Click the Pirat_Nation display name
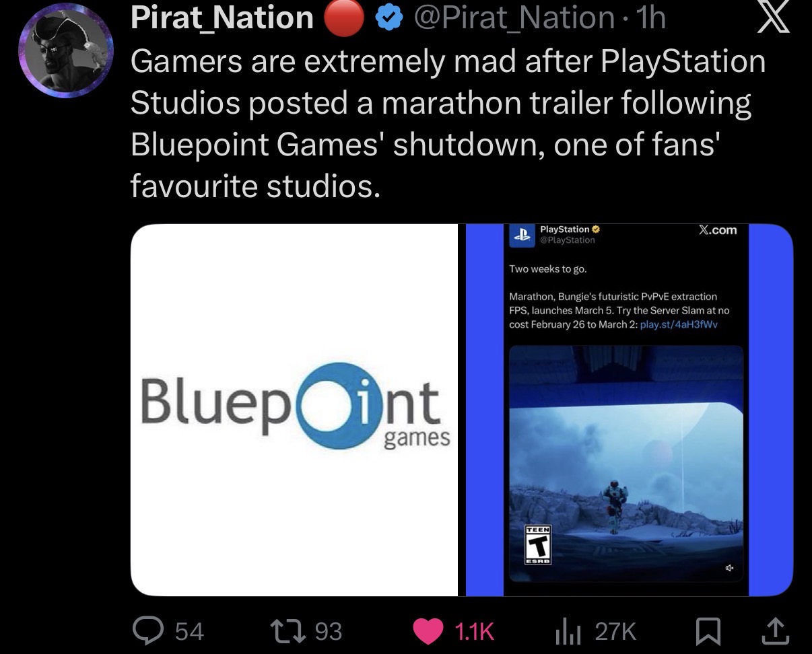Image resolution: width=812 pixels, height=654 pixels. (x=222, y=18)
